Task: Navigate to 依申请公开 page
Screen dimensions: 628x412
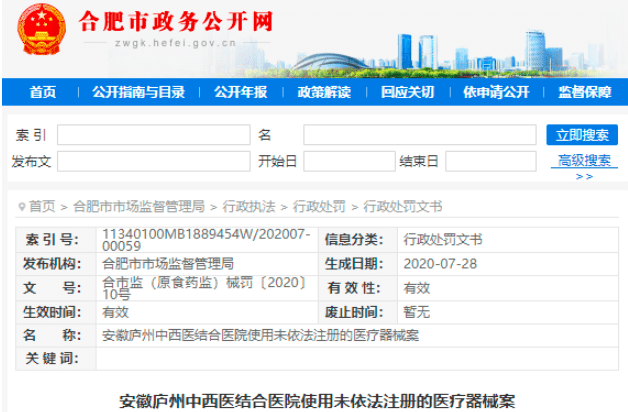Action: tap(496, 92)
